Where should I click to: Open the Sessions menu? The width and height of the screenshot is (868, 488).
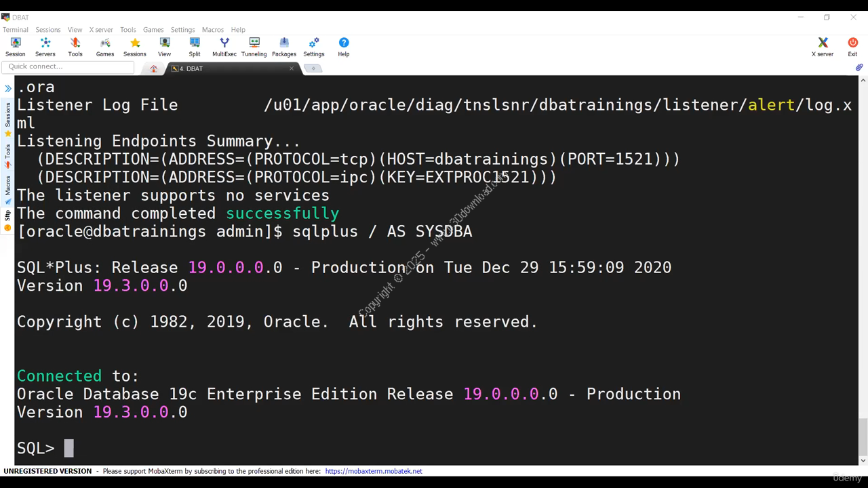pyautogui.click(x=47, y=30)
